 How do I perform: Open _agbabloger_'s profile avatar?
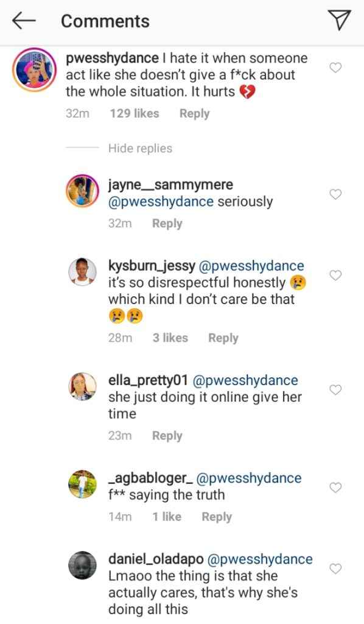click(x=82, y=484)
